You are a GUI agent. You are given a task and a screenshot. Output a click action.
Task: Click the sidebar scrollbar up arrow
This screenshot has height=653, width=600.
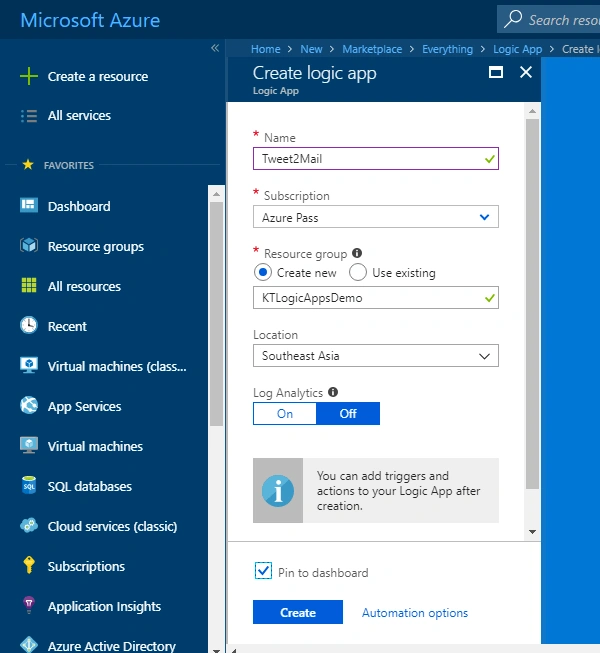tap(216, 194)
